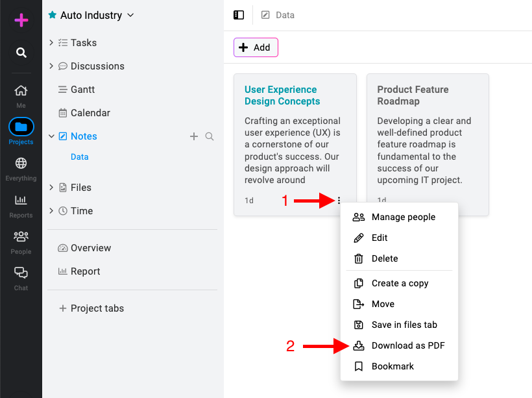Click the star icon beside Auto Industry

click(x=53, y=15)
